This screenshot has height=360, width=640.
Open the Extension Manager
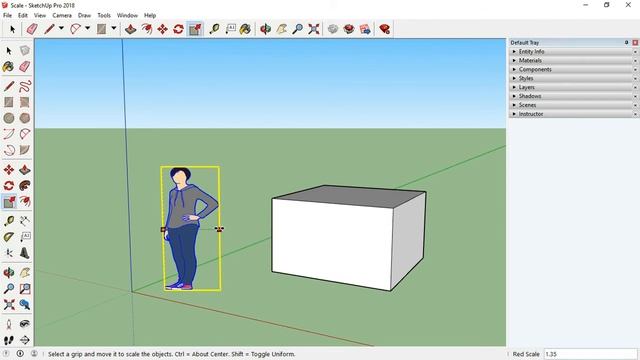pos(384,29)
